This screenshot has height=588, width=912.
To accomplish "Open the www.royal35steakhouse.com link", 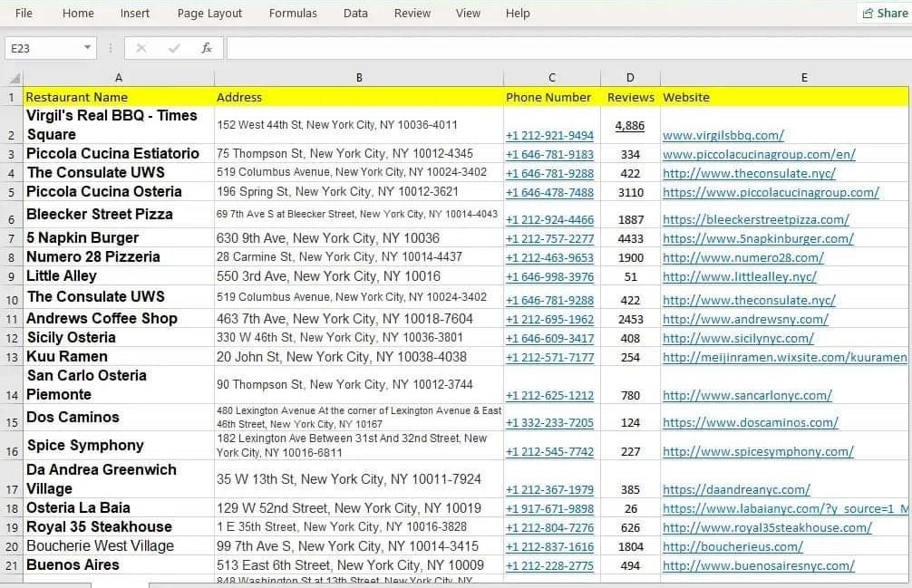I will (767, 528).
